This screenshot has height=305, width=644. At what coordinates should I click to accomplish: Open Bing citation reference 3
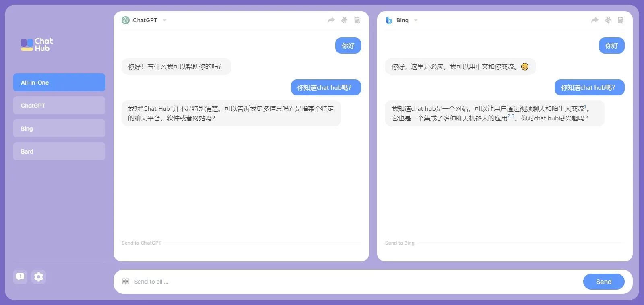coord(513,116)
